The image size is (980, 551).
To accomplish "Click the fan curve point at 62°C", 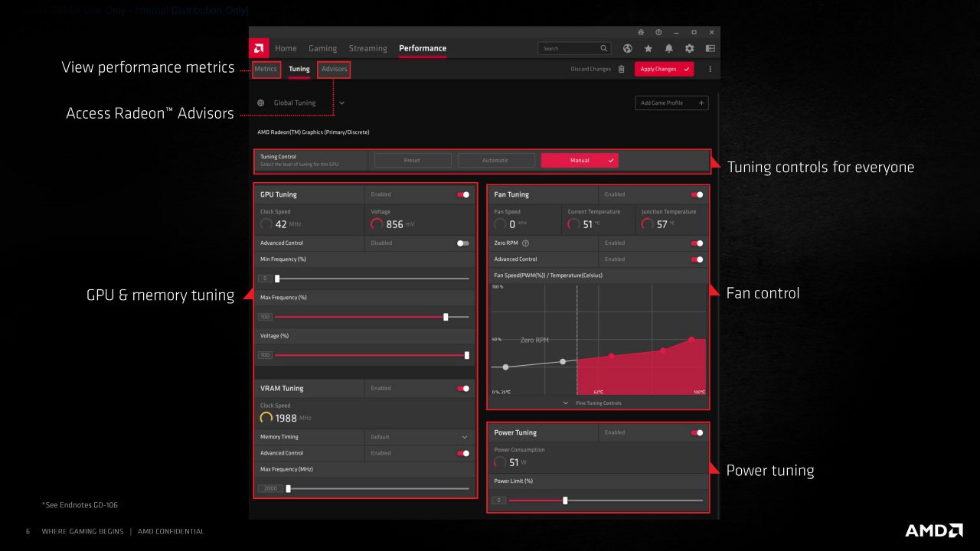I will click(x=611, y=356).
